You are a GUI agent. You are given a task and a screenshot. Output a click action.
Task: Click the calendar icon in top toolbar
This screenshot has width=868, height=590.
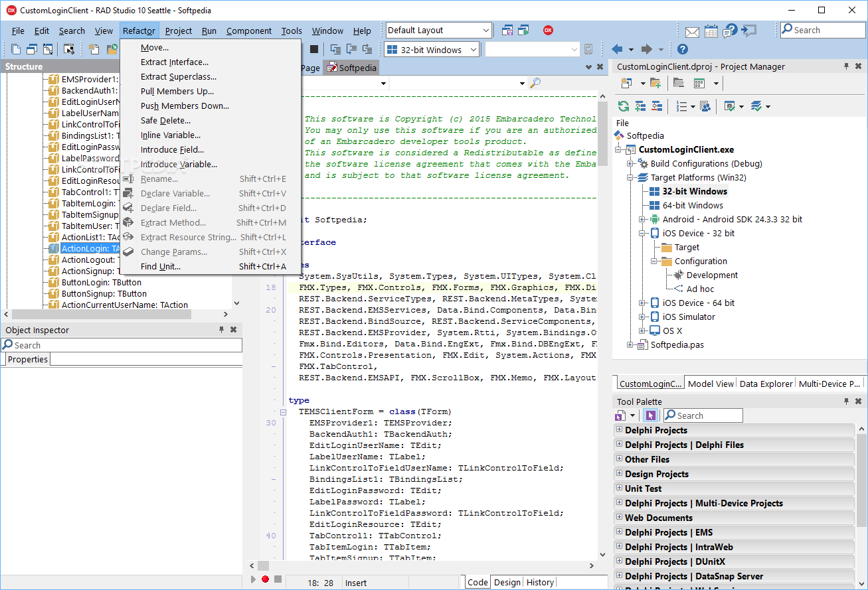[x=711, y=31]
